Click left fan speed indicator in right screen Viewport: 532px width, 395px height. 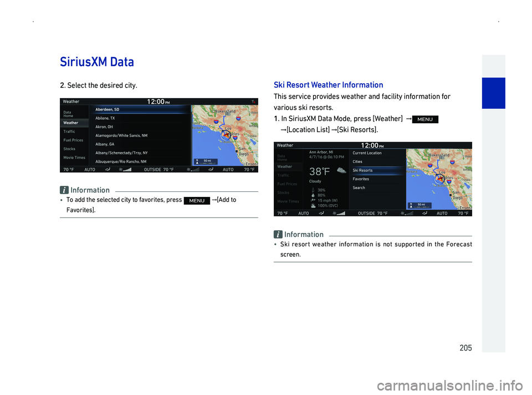(339, 213)
